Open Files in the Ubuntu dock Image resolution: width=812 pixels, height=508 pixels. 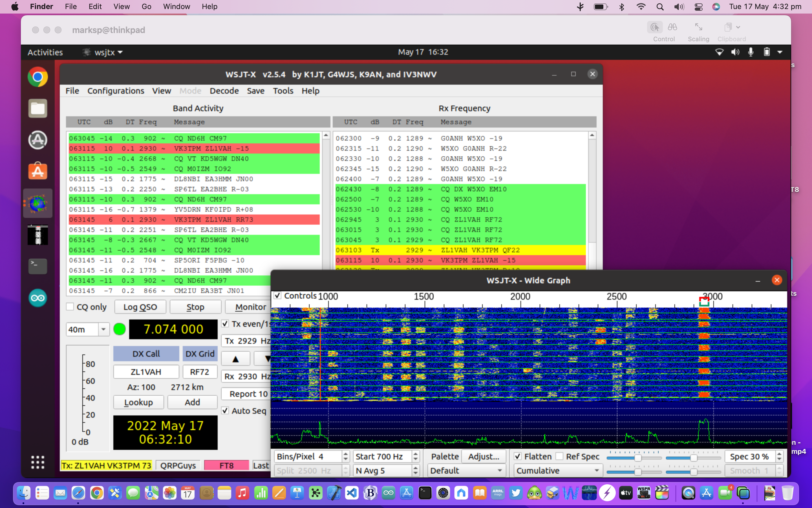[37, 108]
